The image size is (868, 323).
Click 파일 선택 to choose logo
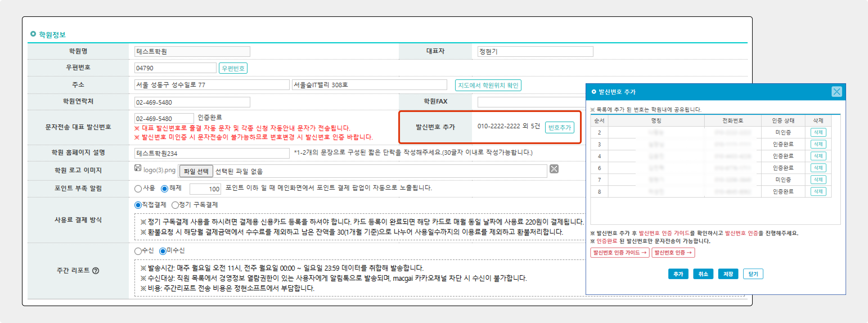coord(196,171)
